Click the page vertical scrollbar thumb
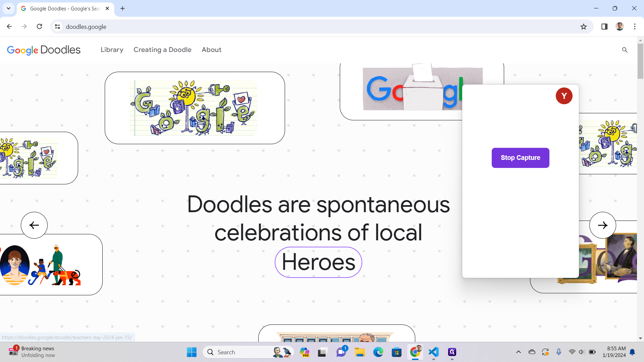The image size is (644, 362). point(640,61)
